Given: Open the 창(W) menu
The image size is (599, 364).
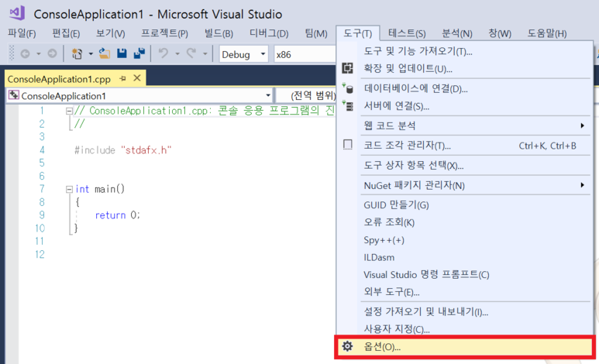Looking at the screenshot, I should 500,33.
